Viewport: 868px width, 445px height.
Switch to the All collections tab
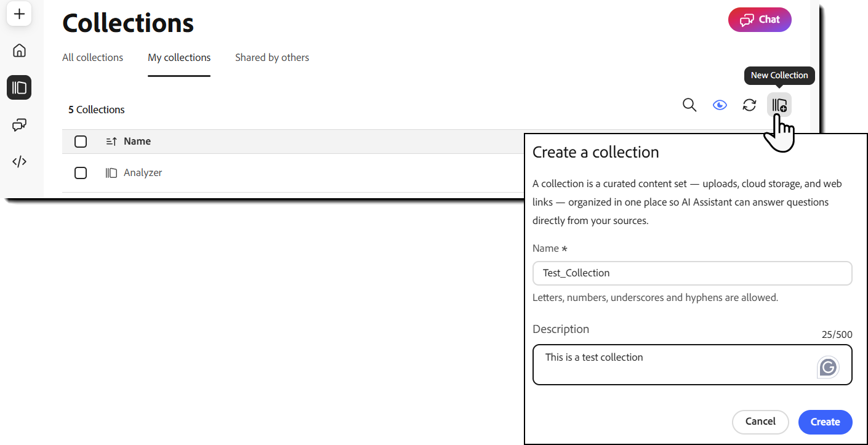coord(92,57)
